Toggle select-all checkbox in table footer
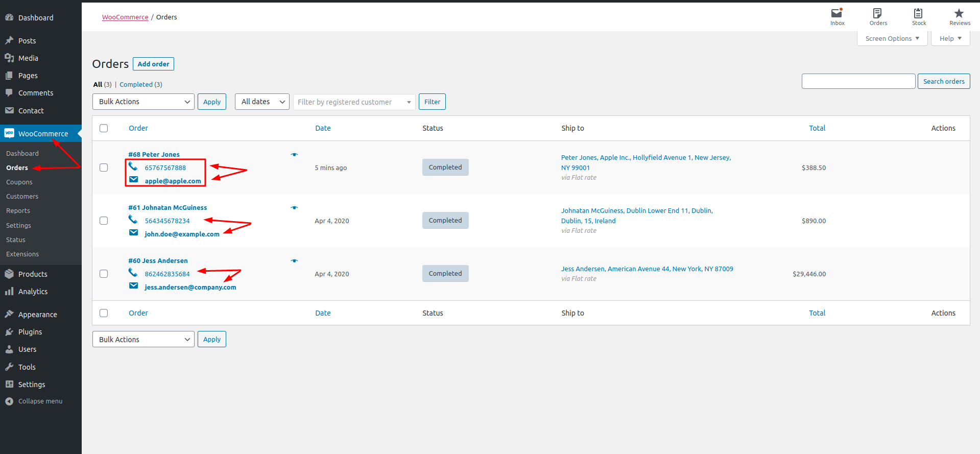 point(104,313)
